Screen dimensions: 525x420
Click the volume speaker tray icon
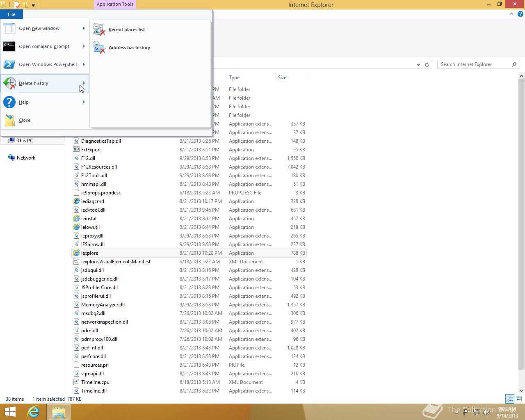486,413
